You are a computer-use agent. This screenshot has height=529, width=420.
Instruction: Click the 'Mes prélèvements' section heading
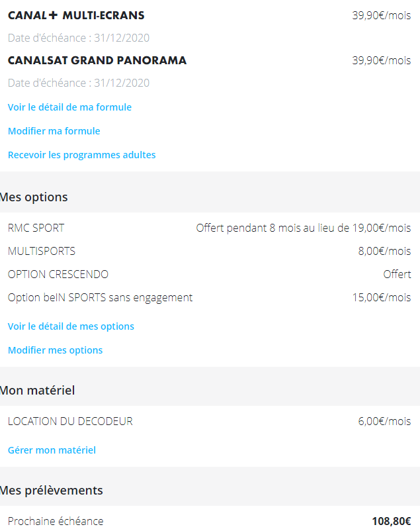coord(52,491)
